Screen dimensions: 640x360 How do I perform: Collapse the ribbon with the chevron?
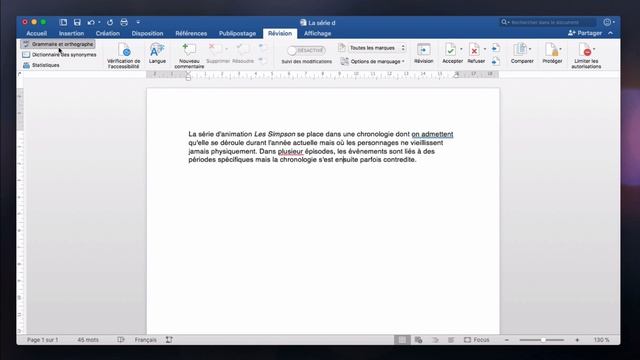tap(611, 33)
